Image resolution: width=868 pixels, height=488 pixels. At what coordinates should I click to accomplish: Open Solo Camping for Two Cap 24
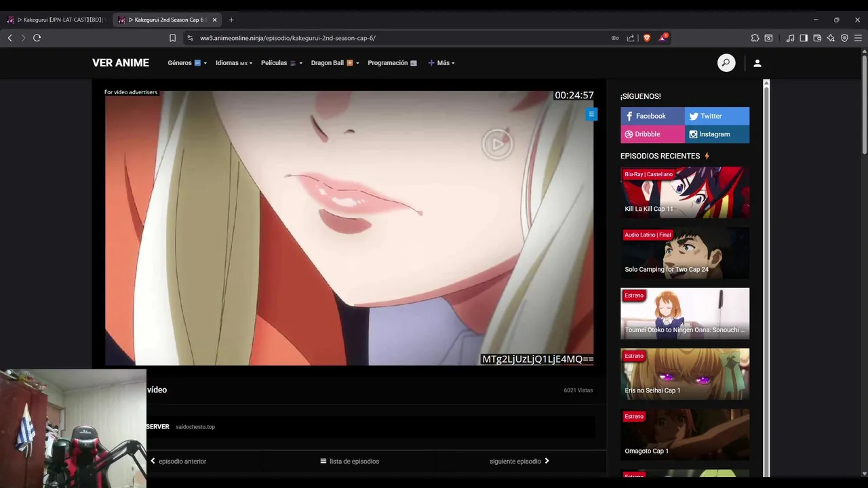[x=685, y=253]
